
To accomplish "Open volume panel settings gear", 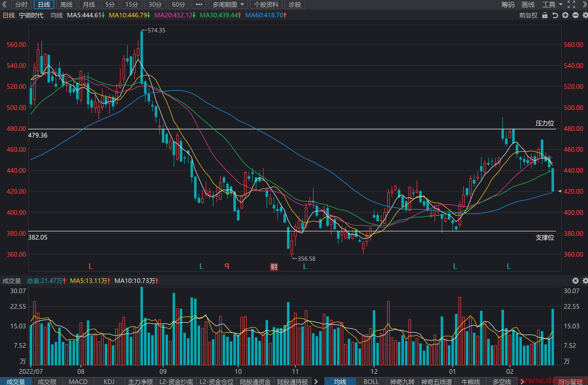I will click(x=585, y=281).
